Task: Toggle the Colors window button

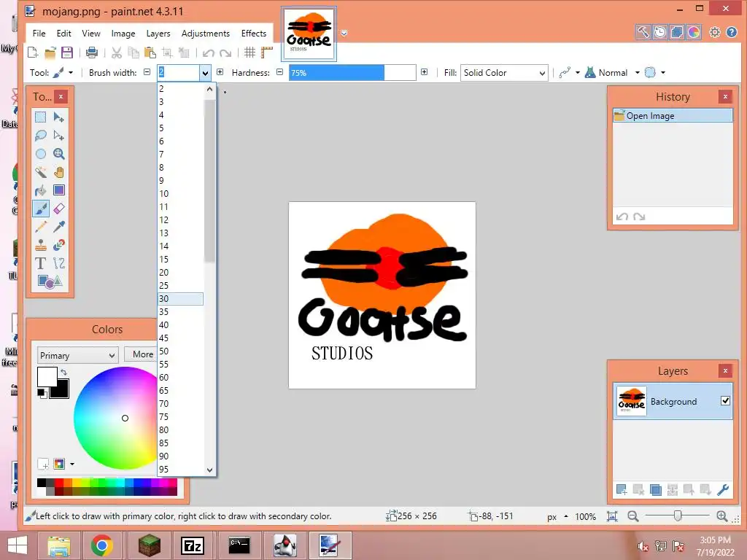Action: (694, 32)
